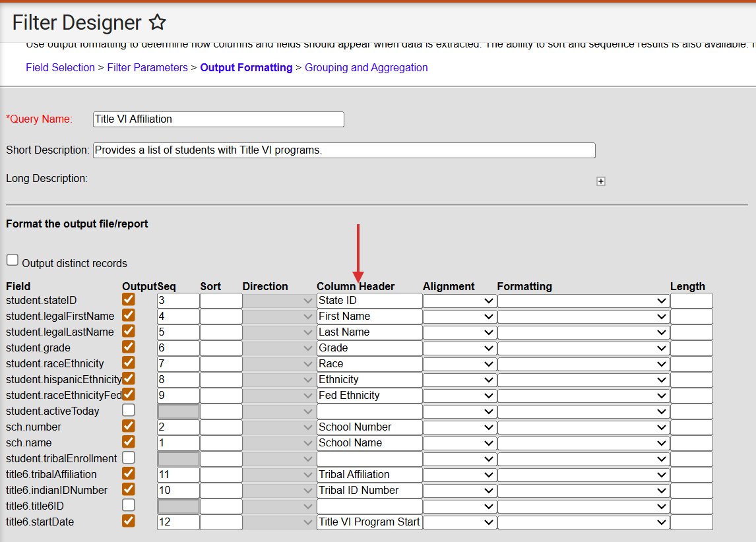Click Length field for title6.indianIDNumber
756x542 pixels.
point(691,491)
